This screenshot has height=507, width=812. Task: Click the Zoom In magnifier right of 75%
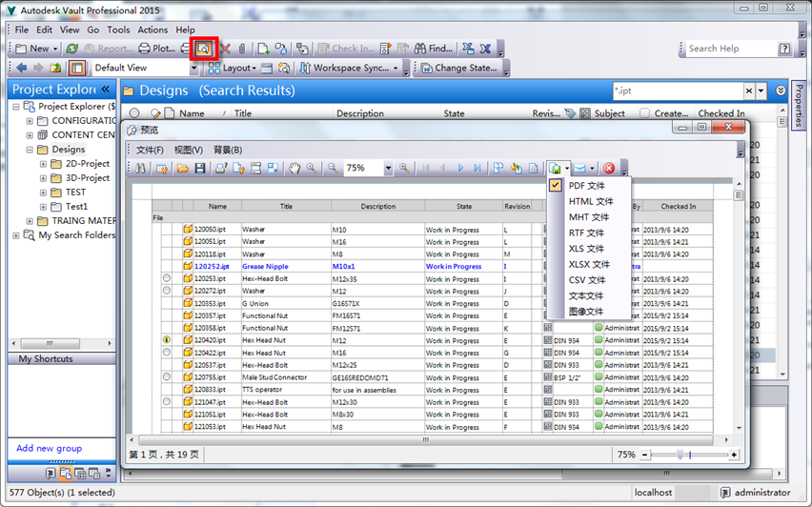(404, 168)
